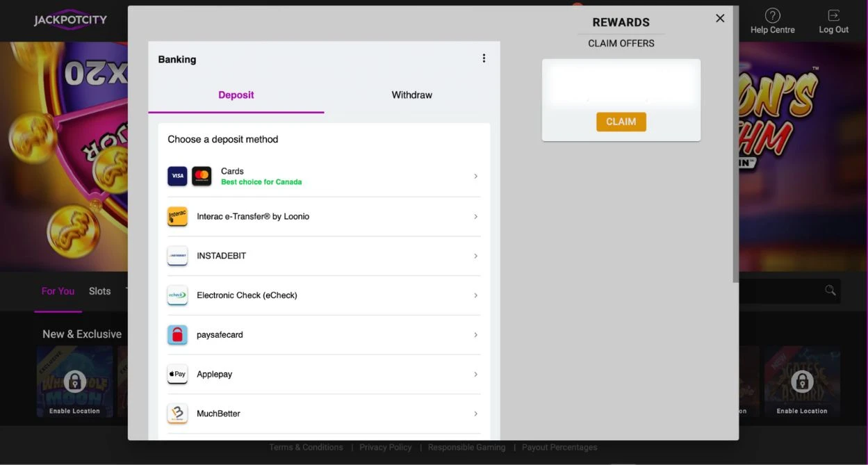This screenshot has height=465, width=868.
Task: Select 'MuchBetter' method name text
Action: [218, 414]
